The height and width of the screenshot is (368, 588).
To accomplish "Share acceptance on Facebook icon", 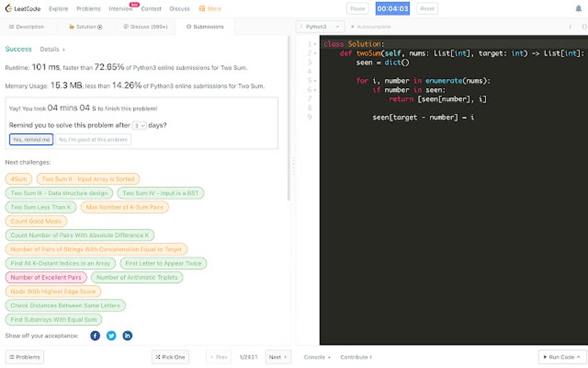I will (x=95, y=335).
